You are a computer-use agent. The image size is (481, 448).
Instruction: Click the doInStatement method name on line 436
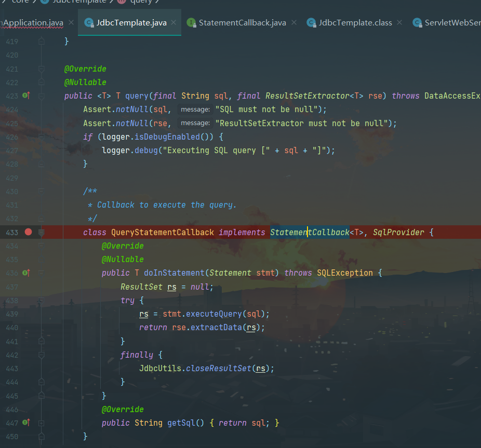click(174, 273)
